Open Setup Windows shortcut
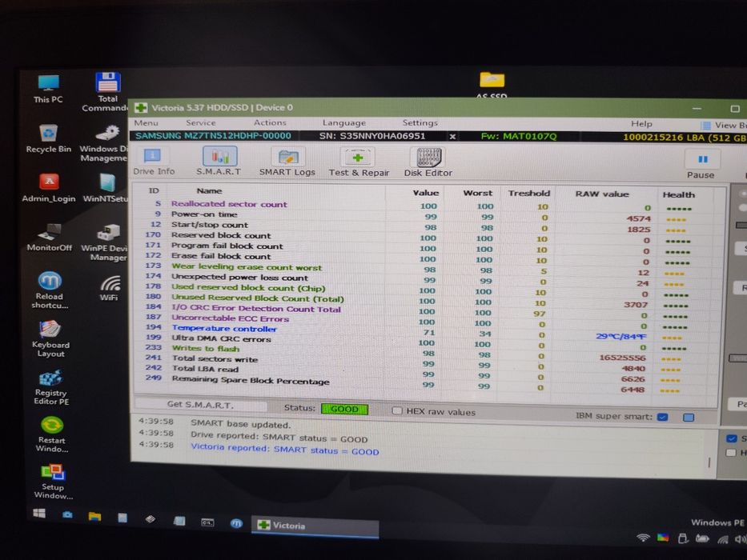This screenshot has width=747, height=560. tap(53, 482)
